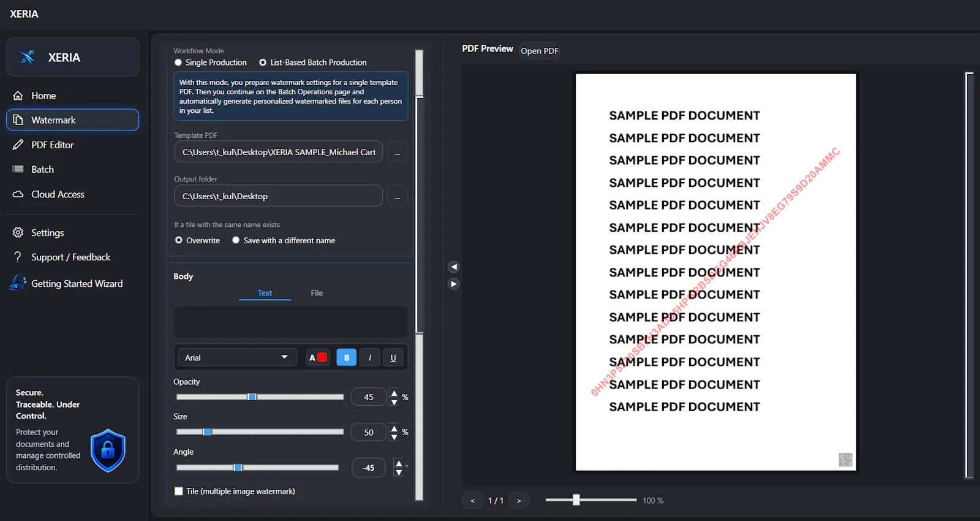The width and height of the screenshot is (980, 521).
Task: Switch to the File tab in Body
Action: [317, 293]
